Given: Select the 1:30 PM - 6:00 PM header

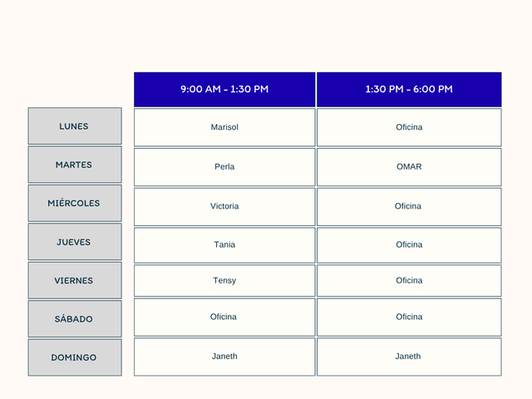Looking at the screenshot, I should [409, 90].
